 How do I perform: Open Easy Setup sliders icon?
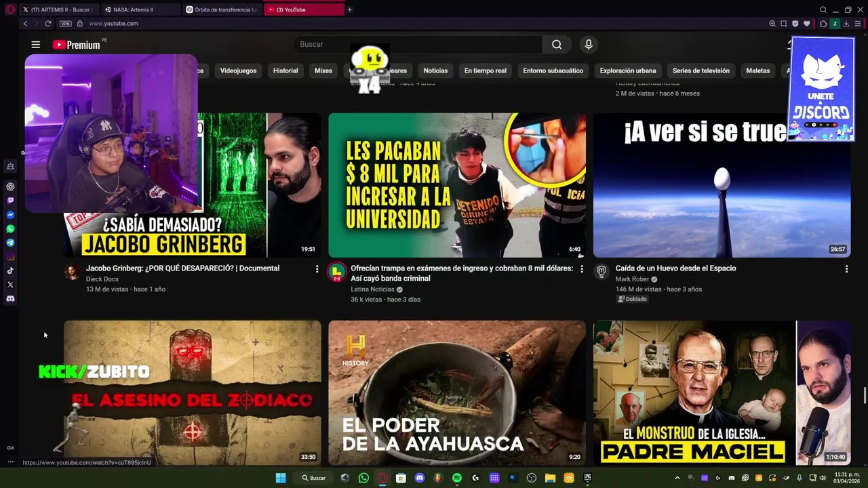point(858,24)
